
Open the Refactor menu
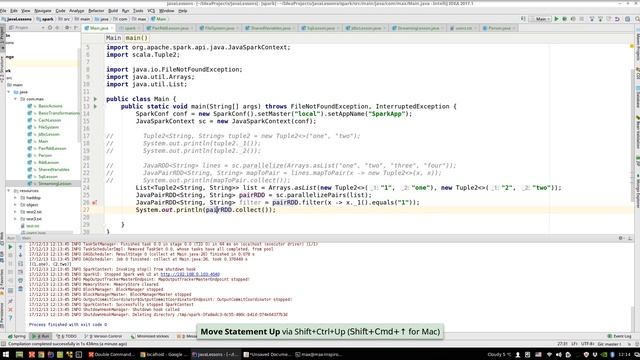[96, 11]
